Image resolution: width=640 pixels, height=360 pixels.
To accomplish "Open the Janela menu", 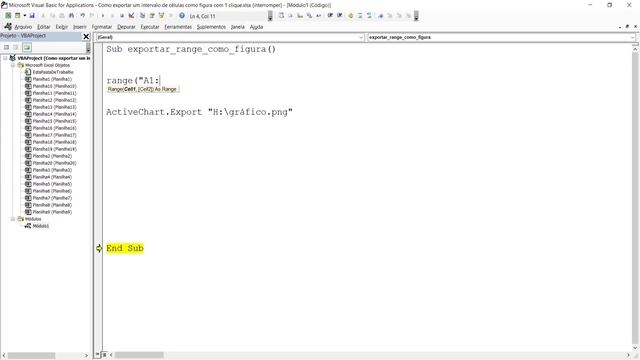I will [238, 27].
